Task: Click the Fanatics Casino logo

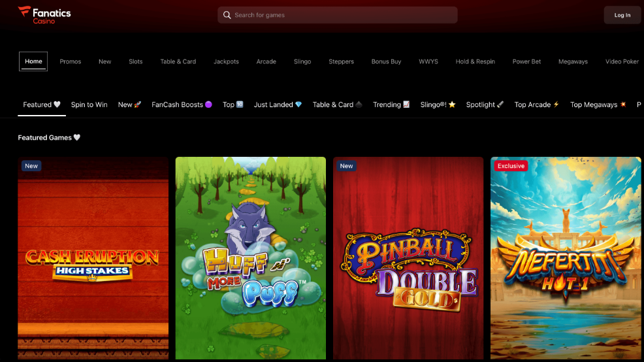Action: click(x=44, y=15)
